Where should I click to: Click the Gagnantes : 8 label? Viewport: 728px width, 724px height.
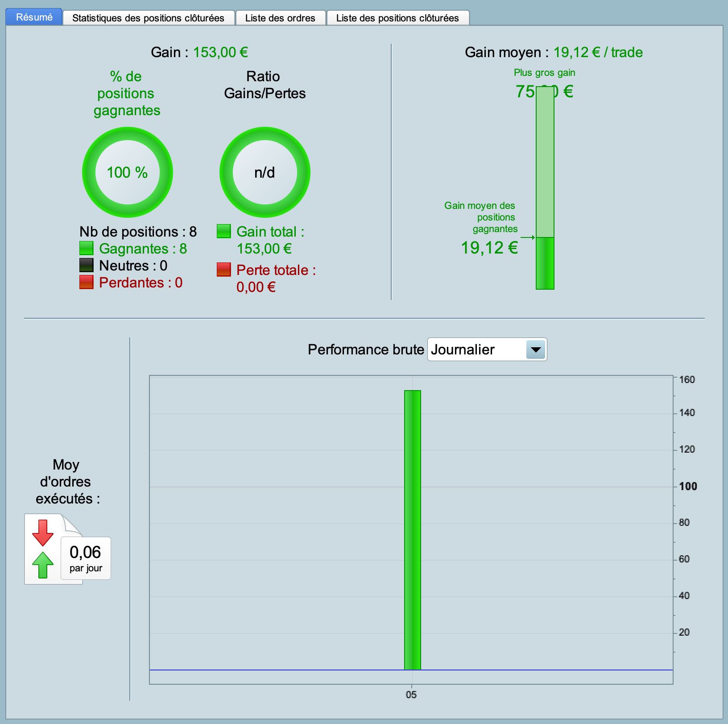pyautogui.click(x=143, y=249)
